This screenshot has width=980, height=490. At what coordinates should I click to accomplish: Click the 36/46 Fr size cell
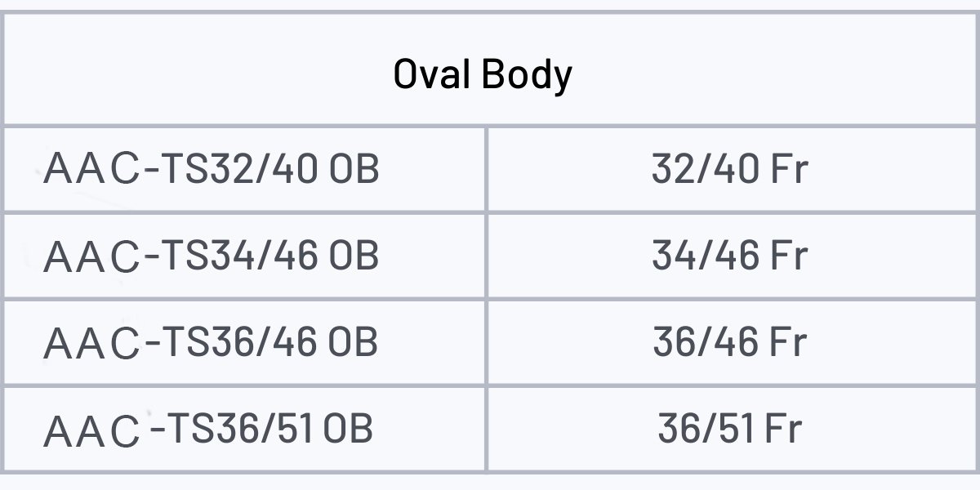pos(732,342)
